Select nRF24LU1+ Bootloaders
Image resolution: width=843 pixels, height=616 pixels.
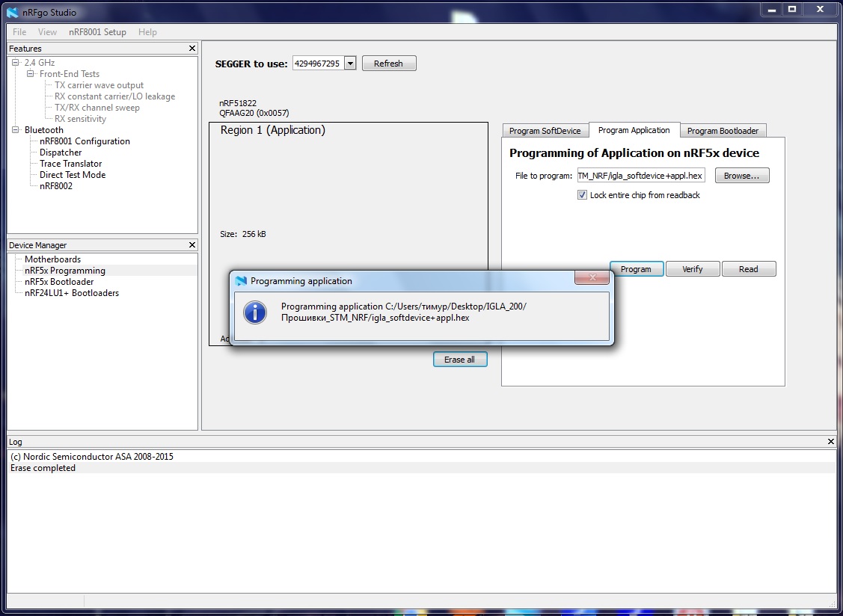tap(72, 294)
